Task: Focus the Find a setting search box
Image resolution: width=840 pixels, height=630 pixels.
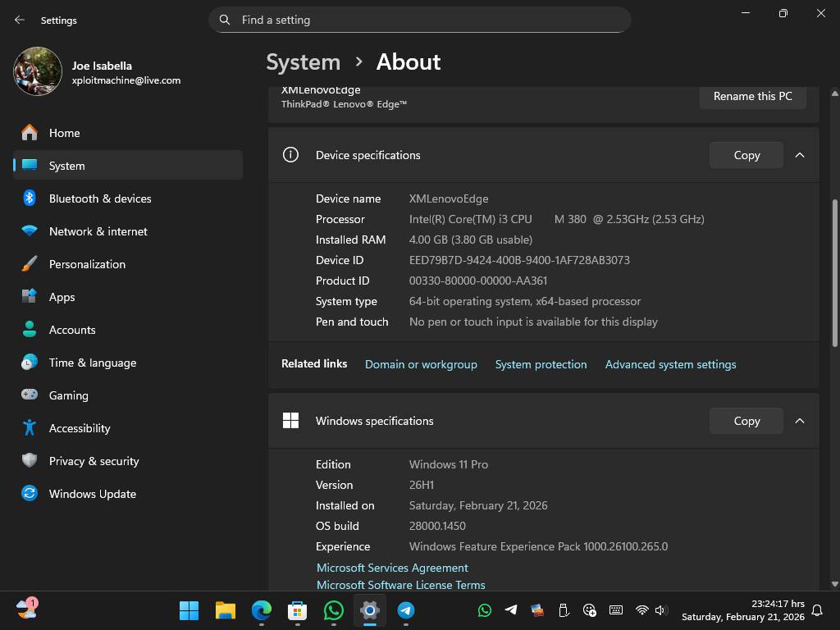Action: [x=419, y=20]
